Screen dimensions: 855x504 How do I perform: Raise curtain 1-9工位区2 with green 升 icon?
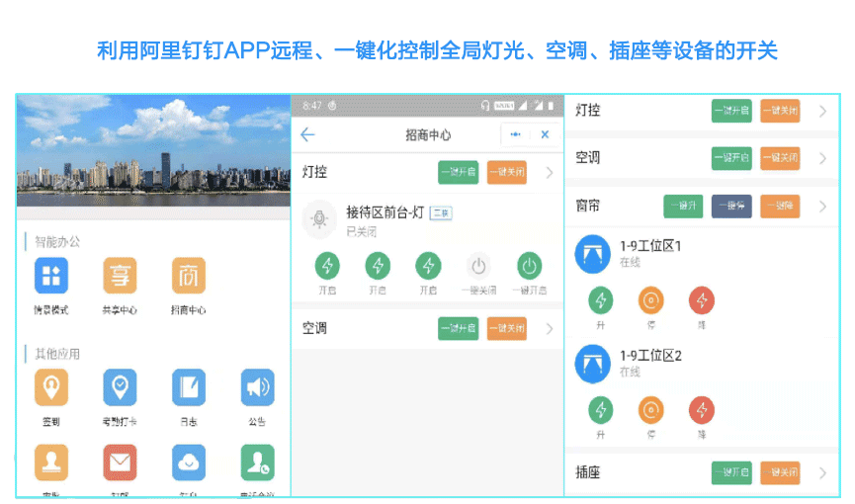coord(600,410)
